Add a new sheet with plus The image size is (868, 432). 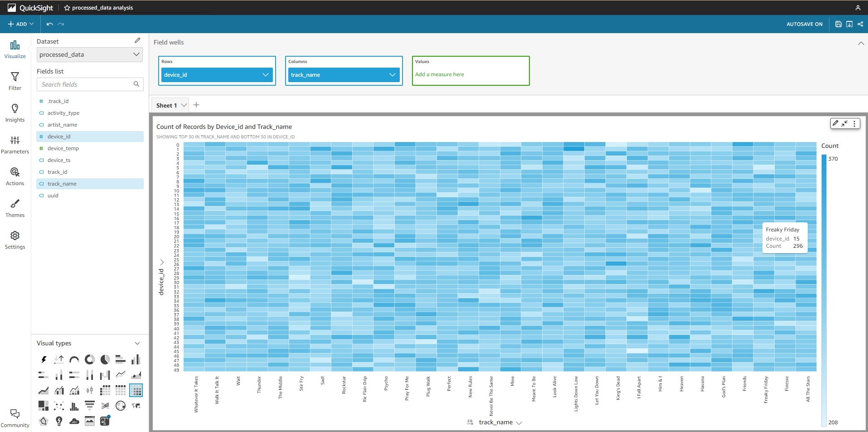click(x=196, y=105)
